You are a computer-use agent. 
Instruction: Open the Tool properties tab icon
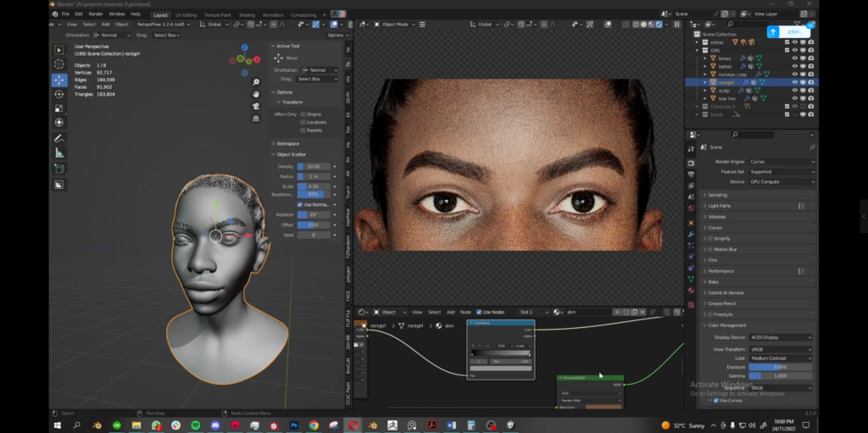(691, 149)
